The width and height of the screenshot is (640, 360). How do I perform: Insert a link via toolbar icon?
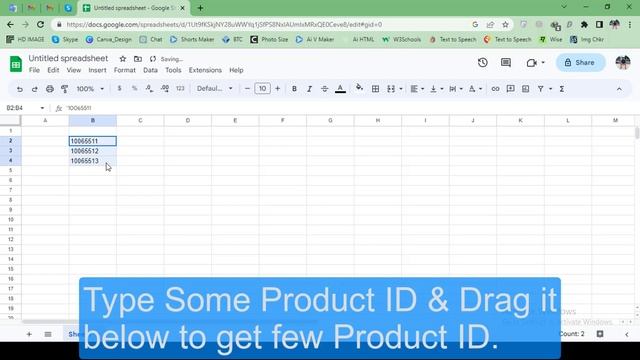pyautogui.click(x=495, y=89)
